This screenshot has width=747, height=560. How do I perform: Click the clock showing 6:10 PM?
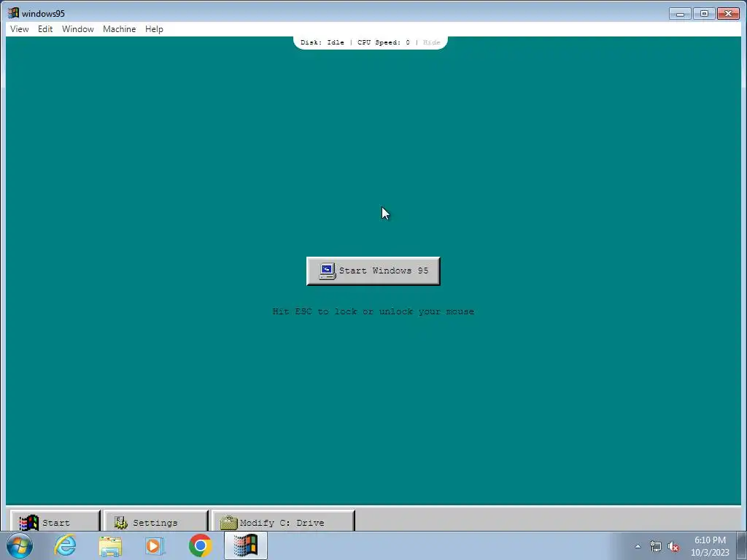coord(710,546)
